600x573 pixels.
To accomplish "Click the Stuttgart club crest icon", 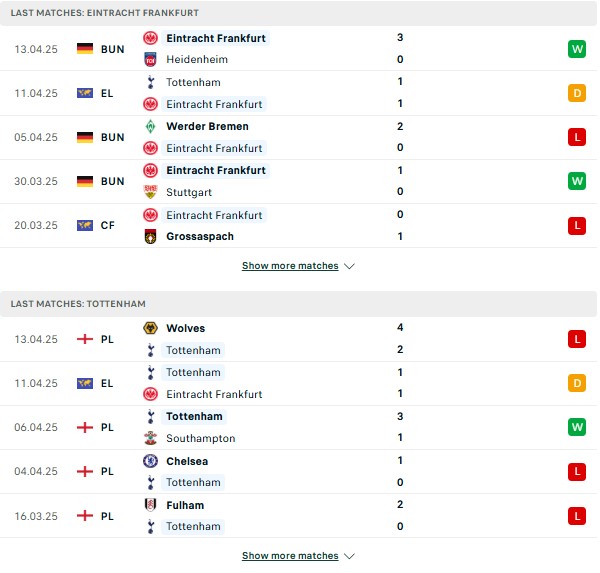I will 150,192.
